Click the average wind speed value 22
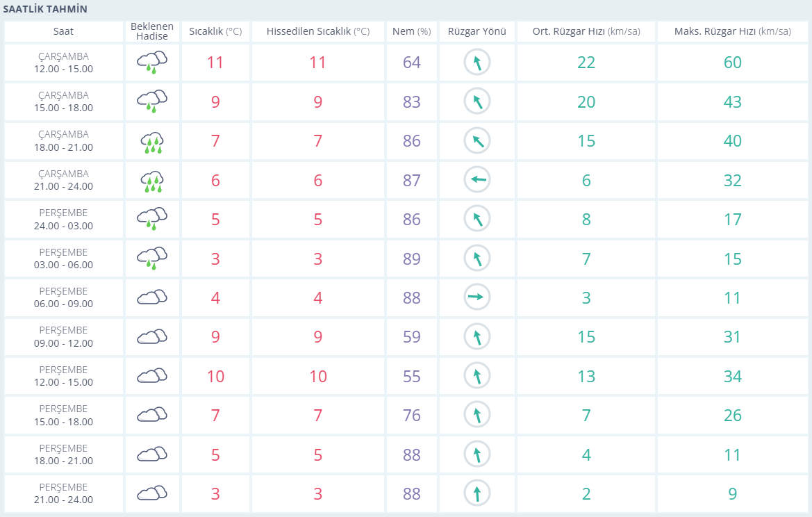Viewport: 812px width, 517px height. pos(586,63)
